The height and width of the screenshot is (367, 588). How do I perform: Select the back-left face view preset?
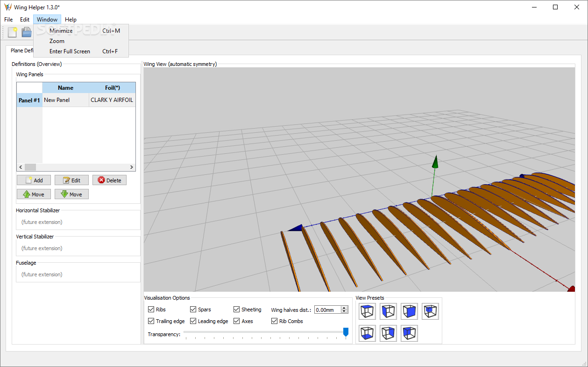click(409, 333)
